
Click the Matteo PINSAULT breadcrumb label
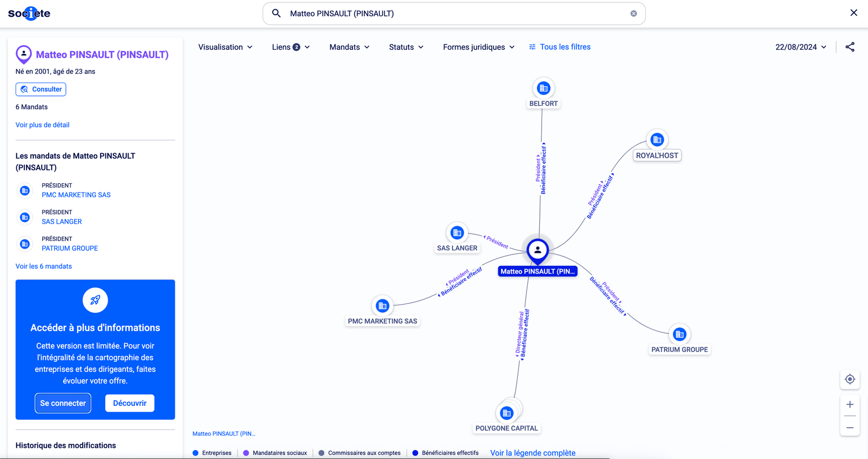[x=224, y=434]
